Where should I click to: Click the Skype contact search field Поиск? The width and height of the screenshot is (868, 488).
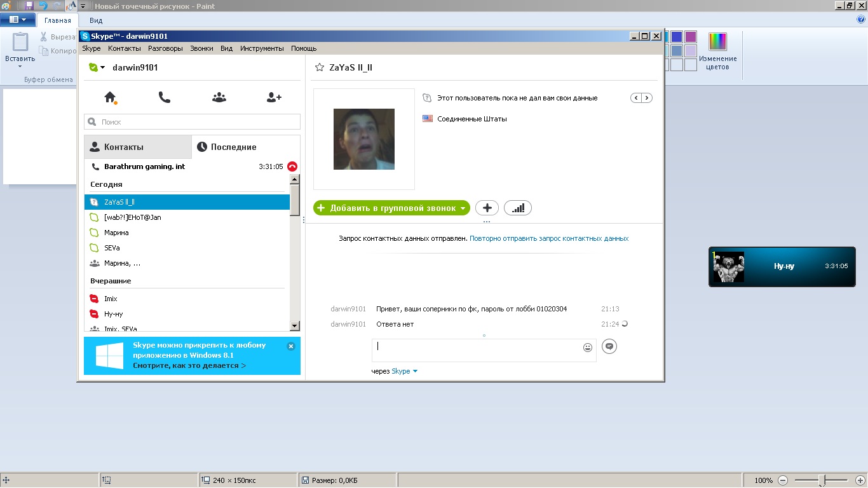[192, 121]
